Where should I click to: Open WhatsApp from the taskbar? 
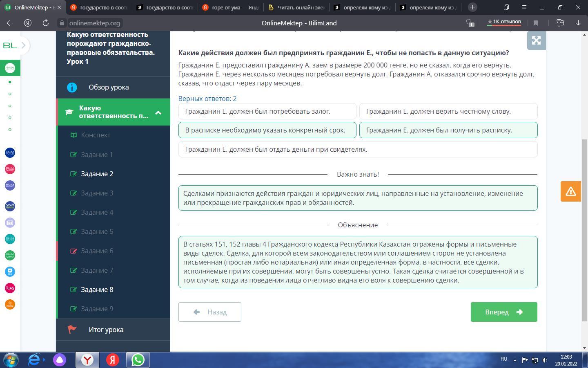(x=138, y=360)
